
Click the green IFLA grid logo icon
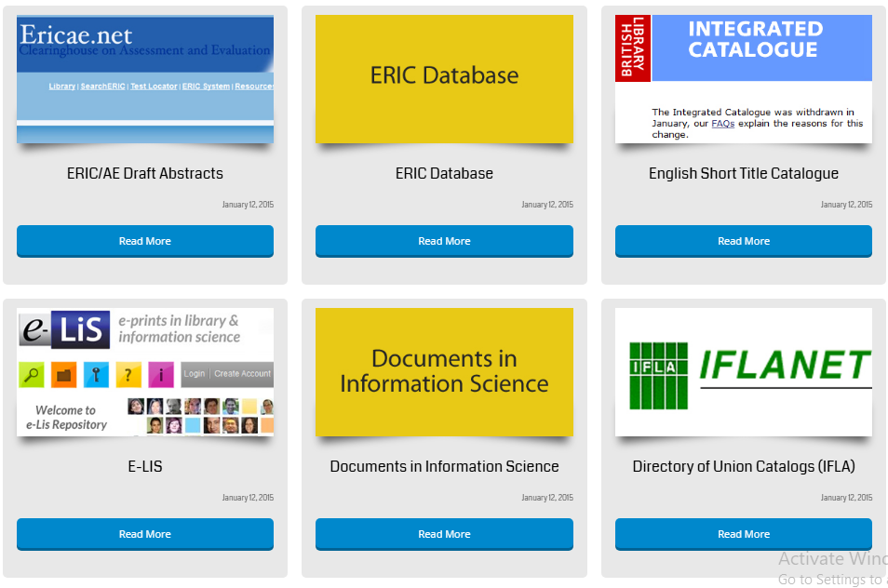click(x=658, y=376)
